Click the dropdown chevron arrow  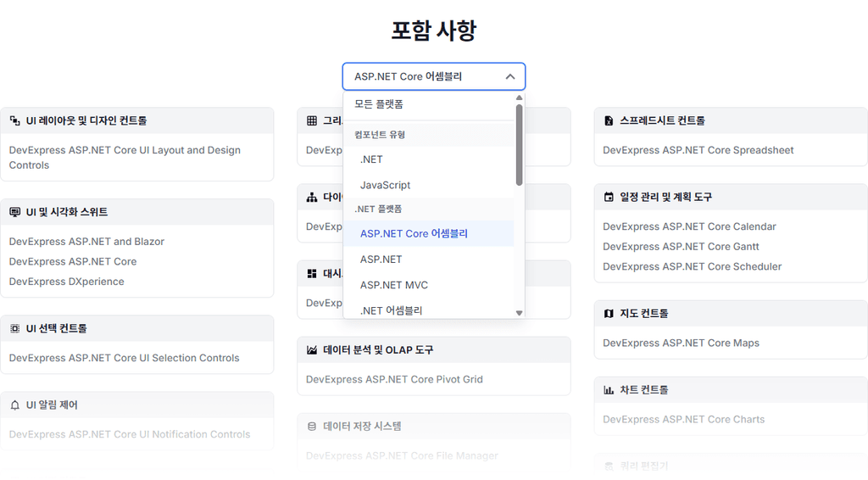point(510,76)
